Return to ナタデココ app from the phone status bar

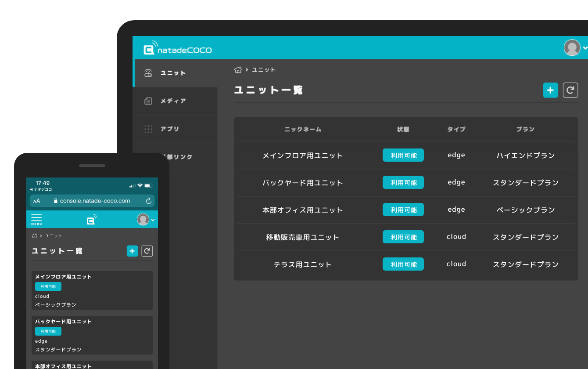pos(41,189)
